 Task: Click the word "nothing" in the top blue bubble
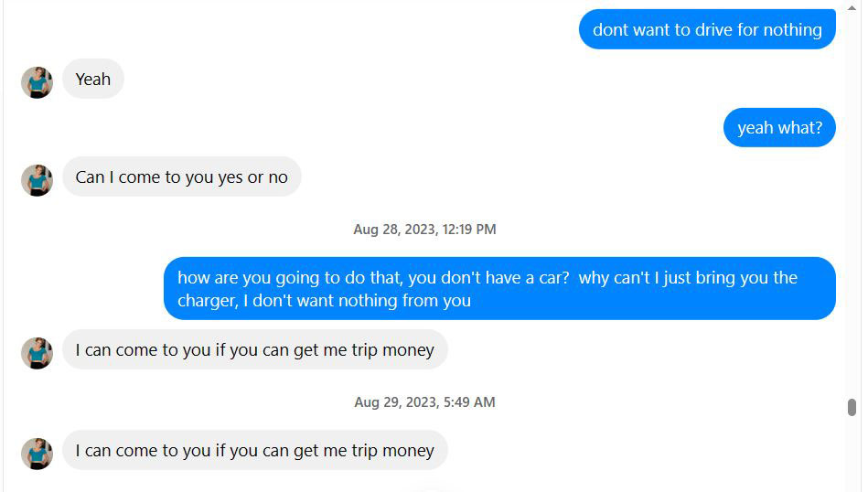click(x=793, y=29)
